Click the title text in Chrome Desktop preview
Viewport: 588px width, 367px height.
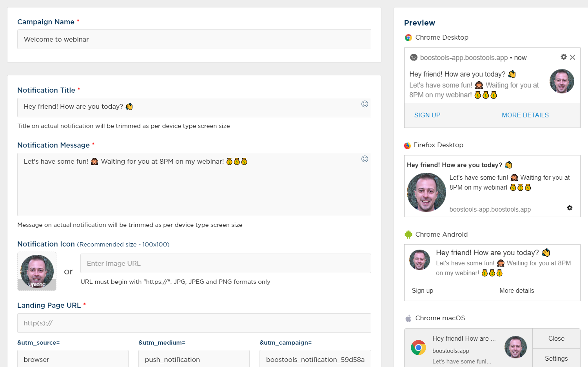point(463,74)
